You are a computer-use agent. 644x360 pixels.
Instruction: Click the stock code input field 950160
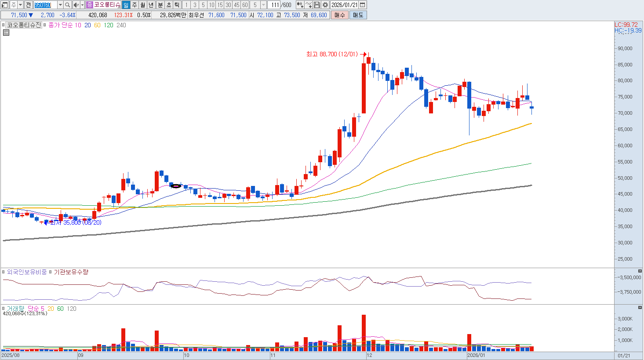tap(45, 5)
